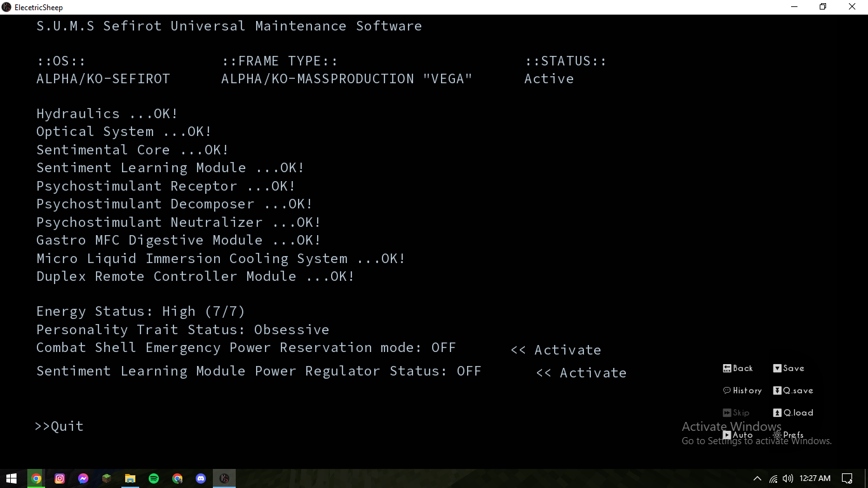Click "Duplex Remote Controller Module ...OK!" line
This screenshot has width=868, height=488.
click(196, 276)
